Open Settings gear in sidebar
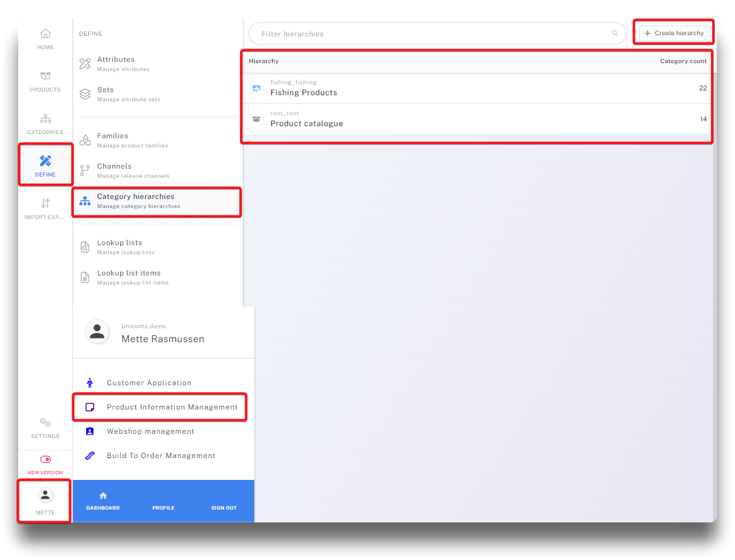This screenshot has height=560, width=735. 46,427
